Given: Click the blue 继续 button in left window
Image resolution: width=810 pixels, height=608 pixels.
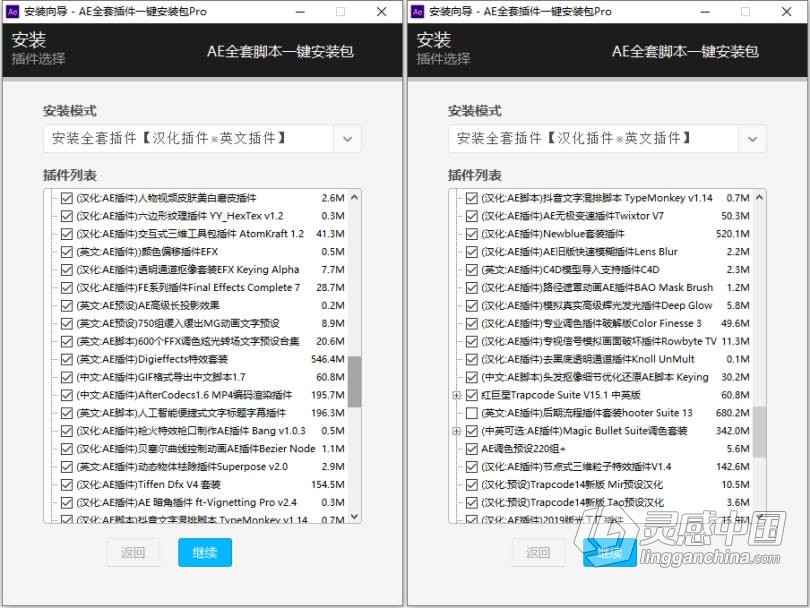Looking at the screenshot, I should (x=205, y=553).
